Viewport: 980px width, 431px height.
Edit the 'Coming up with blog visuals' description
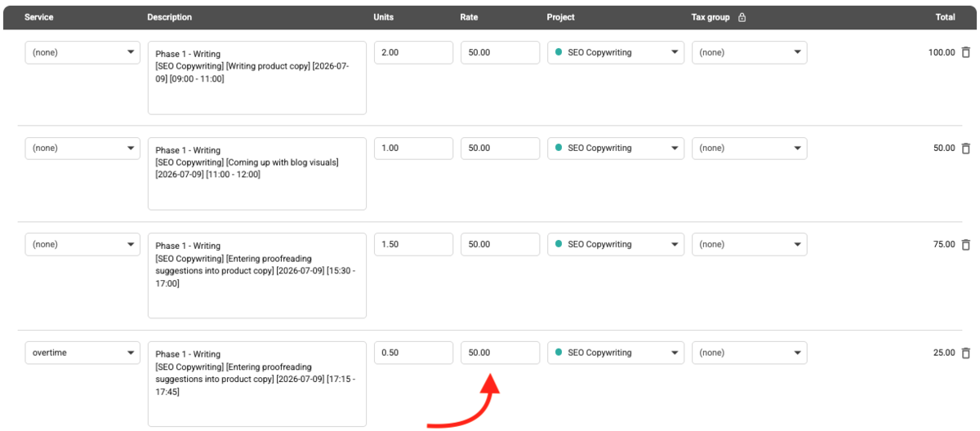coord(257,174)
